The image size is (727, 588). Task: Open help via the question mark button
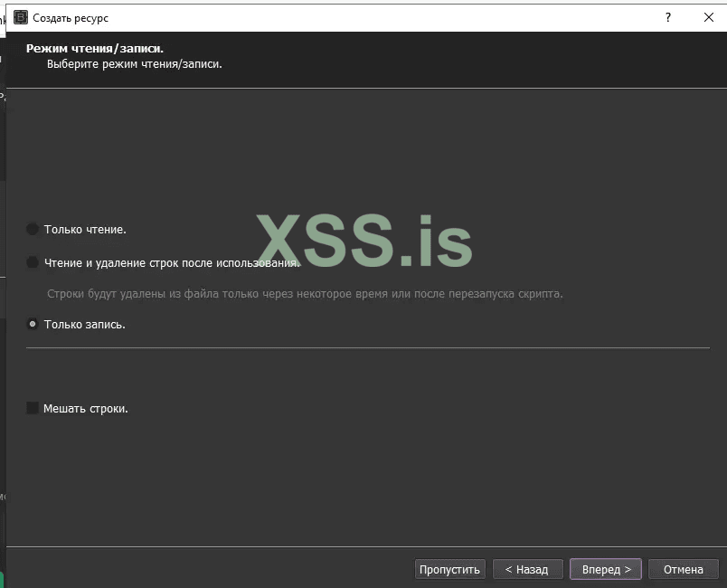pyautogui.click(x=668, y=17)
